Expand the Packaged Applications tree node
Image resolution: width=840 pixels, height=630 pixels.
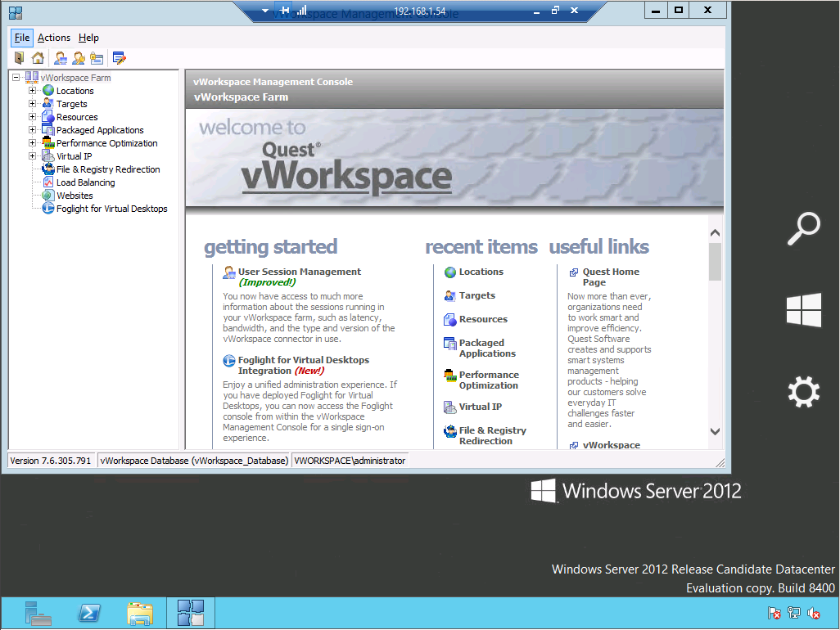(x=32, y=129)
